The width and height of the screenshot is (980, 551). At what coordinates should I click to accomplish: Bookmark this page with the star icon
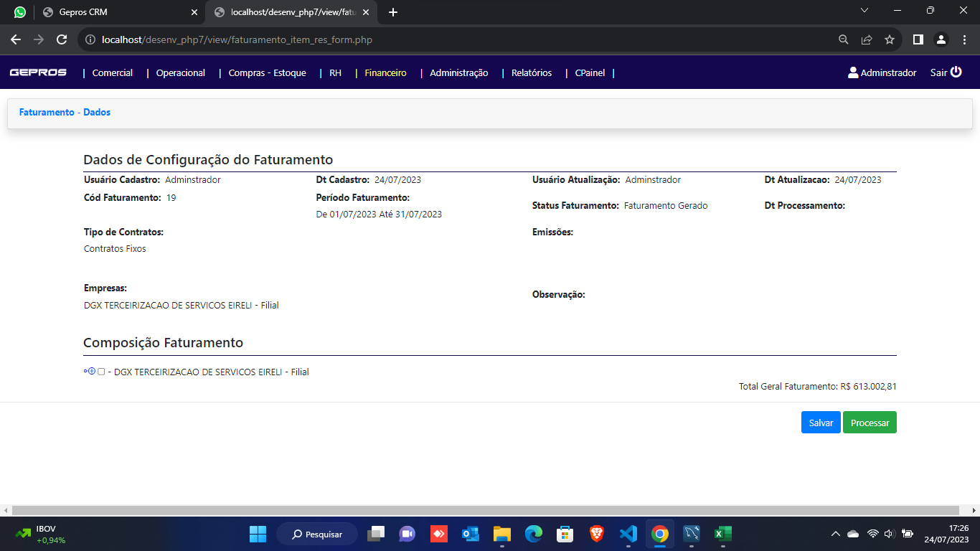(890, 39)
